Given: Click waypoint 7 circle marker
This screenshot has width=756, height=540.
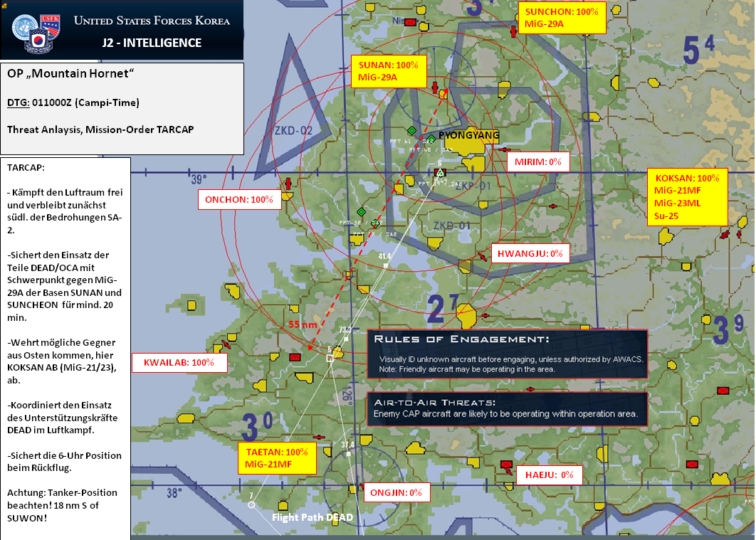Looking at the screenshot, I should (252, 505).
